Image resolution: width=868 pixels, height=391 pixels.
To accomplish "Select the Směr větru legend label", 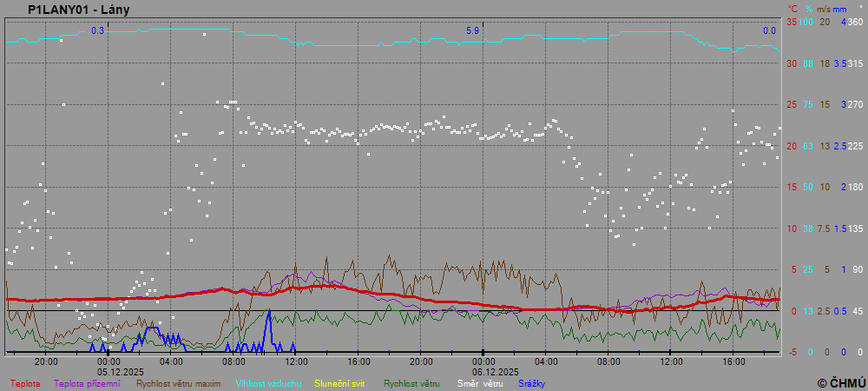I will click(480, 383).
